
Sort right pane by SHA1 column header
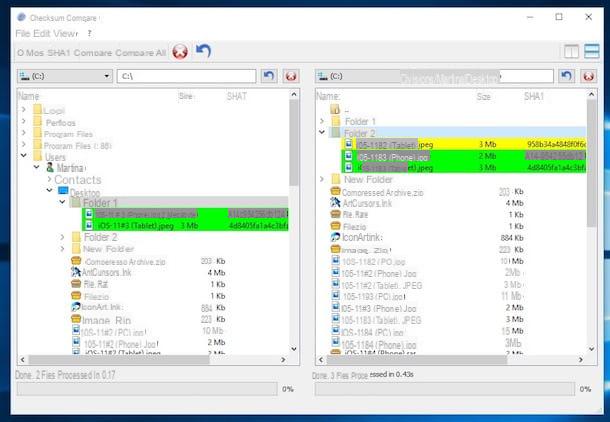click(533, 96)
